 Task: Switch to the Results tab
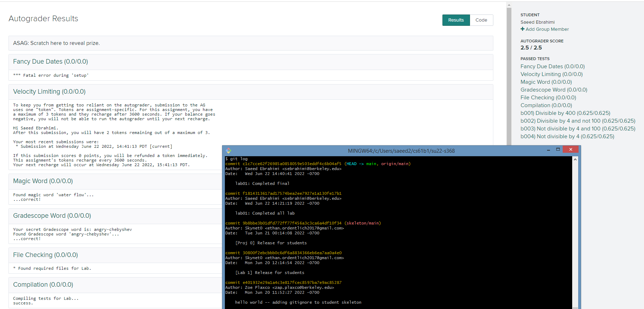tap(456, 20)
